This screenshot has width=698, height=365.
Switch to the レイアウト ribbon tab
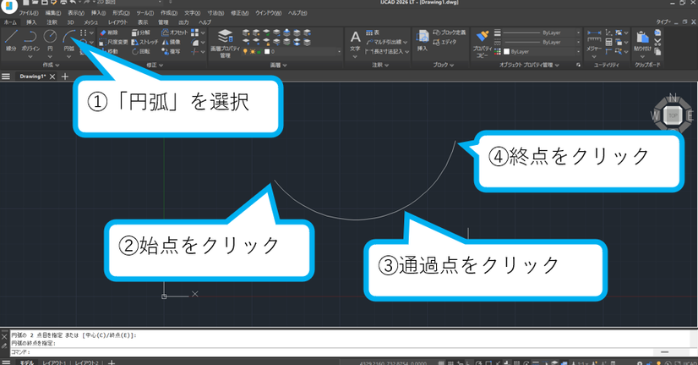click(x=118, y=22)
